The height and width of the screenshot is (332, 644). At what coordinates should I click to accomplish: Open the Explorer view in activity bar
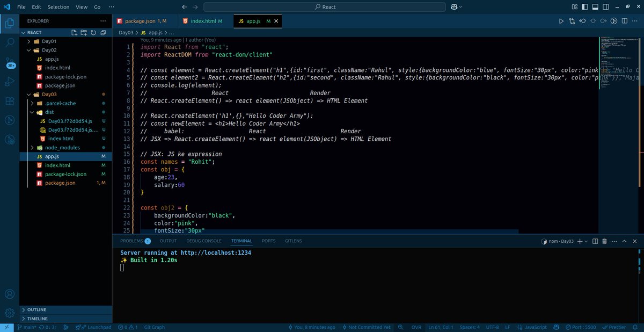10,24
